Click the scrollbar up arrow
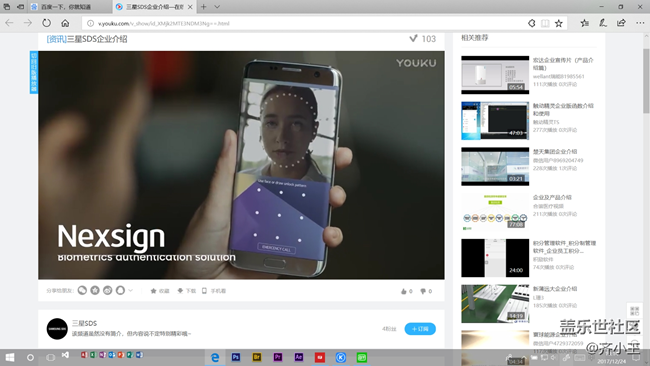Image resolution: width=650 pixels, height=366 pixels. click(646, 37)
